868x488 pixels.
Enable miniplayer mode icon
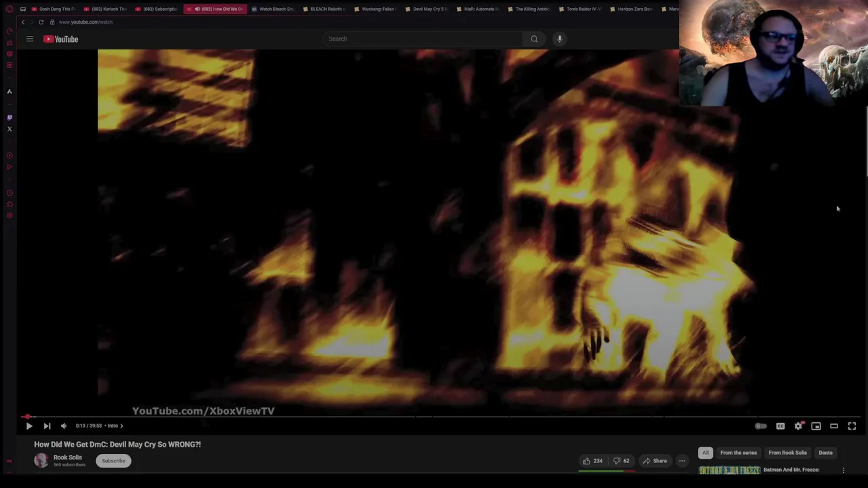[816, 426]
